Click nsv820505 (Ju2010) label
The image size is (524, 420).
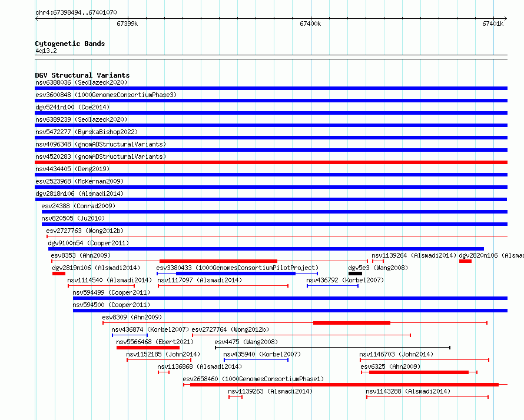[73, 218]
